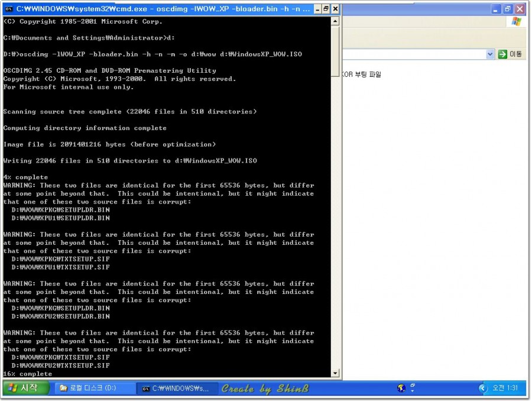Image resolution: width=532 pixels, height=401 pixels.
Task: Expand hidden tray icons with the arrow
Action: pos(483,388)
